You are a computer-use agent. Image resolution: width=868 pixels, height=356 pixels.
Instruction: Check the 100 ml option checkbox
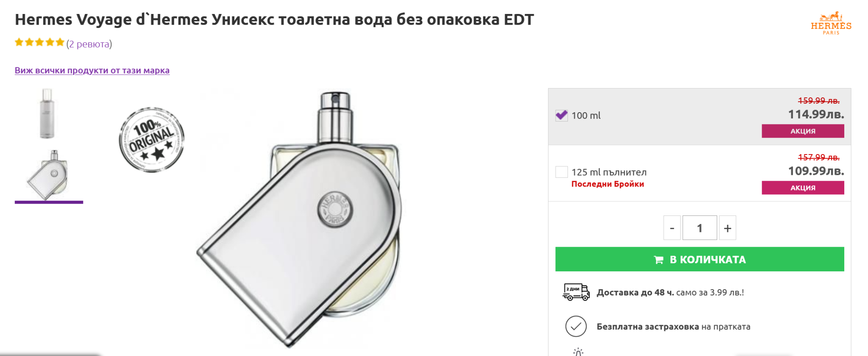[562, 115]
